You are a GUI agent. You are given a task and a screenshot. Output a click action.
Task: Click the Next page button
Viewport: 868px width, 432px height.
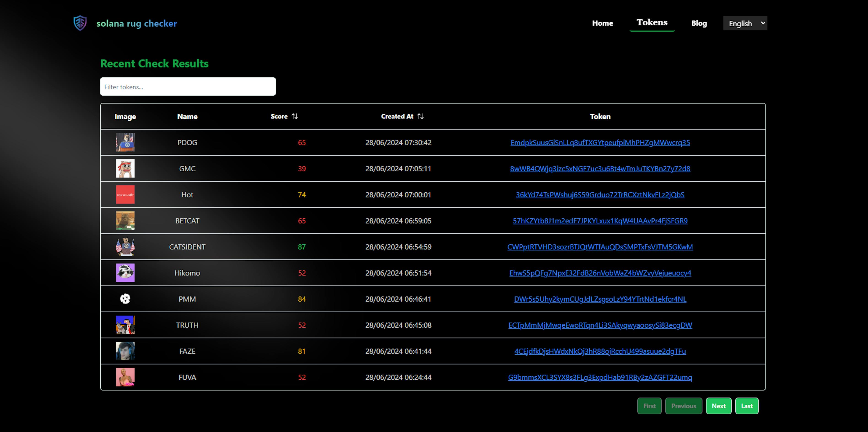[x=718, y=406]
